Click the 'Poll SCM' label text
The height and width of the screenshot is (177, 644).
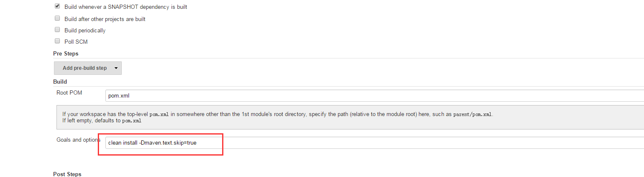pos(76,42)
